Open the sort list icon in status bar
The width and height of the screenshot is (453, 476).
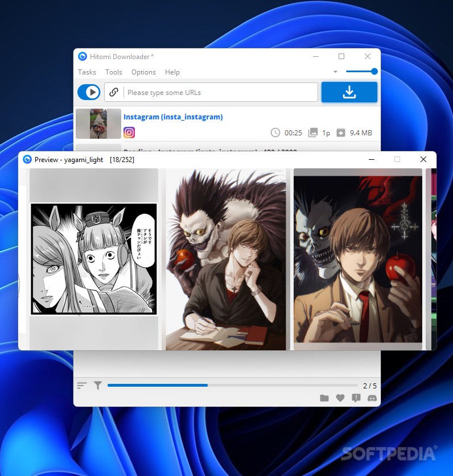click(x=82, y=386)
